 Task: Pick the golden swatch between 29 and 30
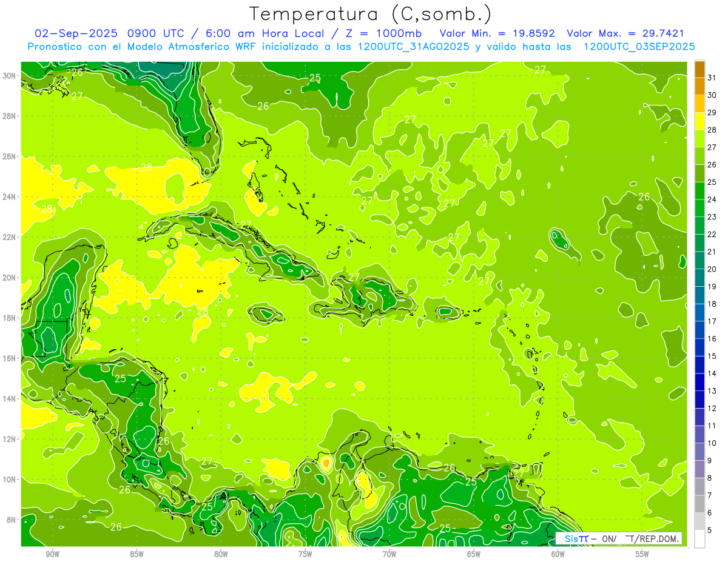(x=699, y=104)
